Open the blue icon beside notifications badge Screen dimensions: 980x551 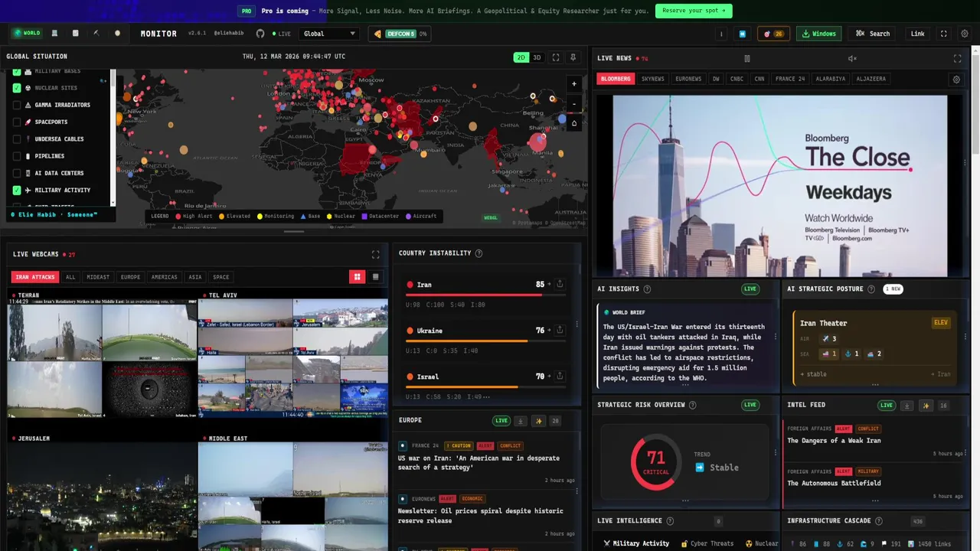coord(742,34)
